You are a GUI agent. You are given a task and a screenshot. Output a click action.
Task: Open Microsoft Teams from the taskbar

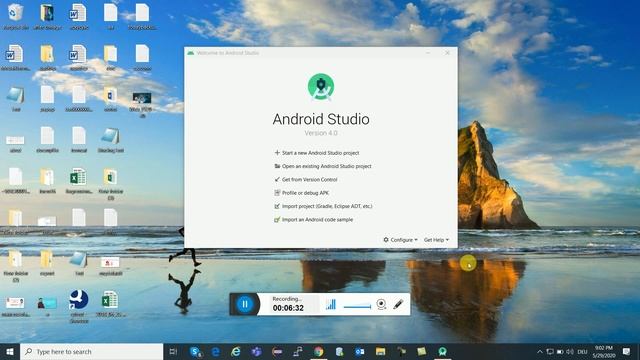(256, 351)
